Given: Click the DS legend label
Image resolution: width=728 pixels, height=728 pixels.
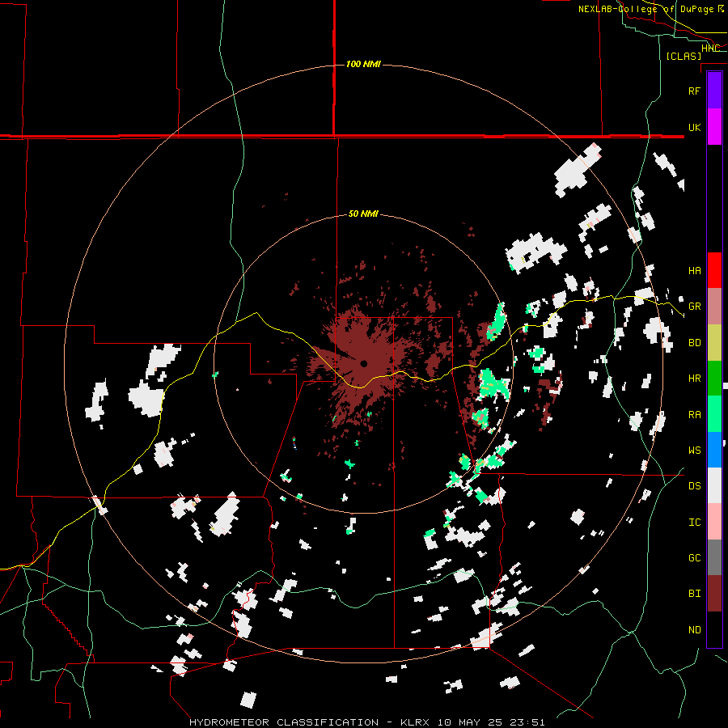Looking at the screenshot, I should point(694,486).
